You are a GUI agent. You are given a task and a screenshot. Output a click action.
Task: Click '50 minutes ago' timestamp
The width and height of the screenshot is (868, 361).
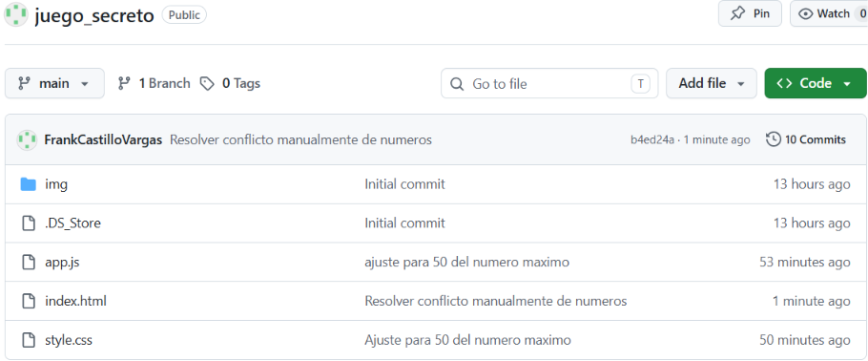pyautogui.click(x=805, y=340)
